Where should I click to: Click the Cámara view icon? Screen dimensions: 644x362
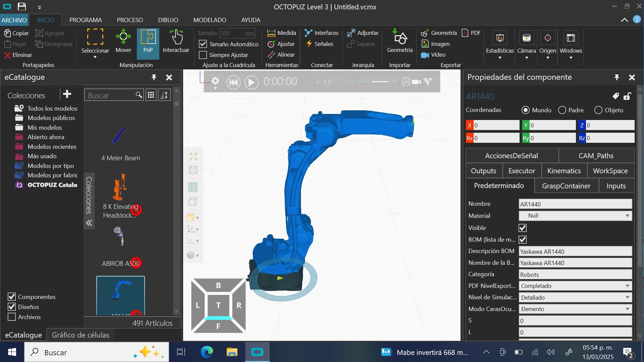526,38
